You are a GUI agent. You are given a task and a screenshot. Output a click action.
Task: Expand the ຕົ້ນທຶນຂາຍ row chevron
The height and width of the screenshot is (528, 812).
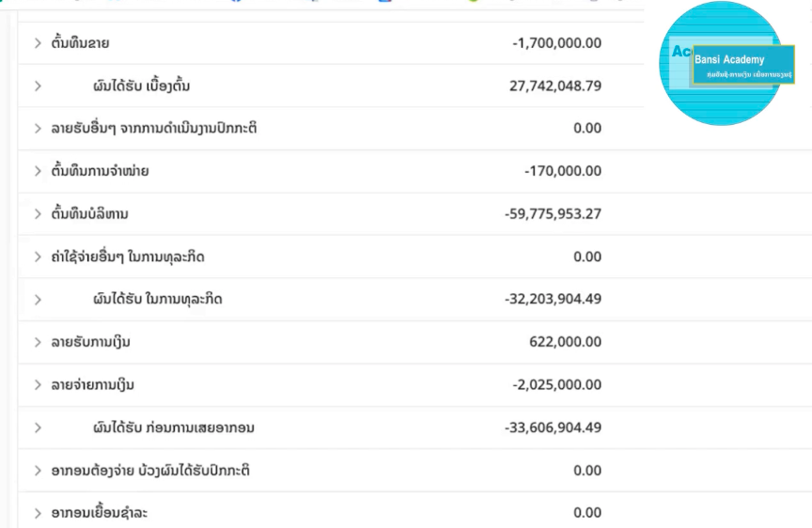pos(38,43)
